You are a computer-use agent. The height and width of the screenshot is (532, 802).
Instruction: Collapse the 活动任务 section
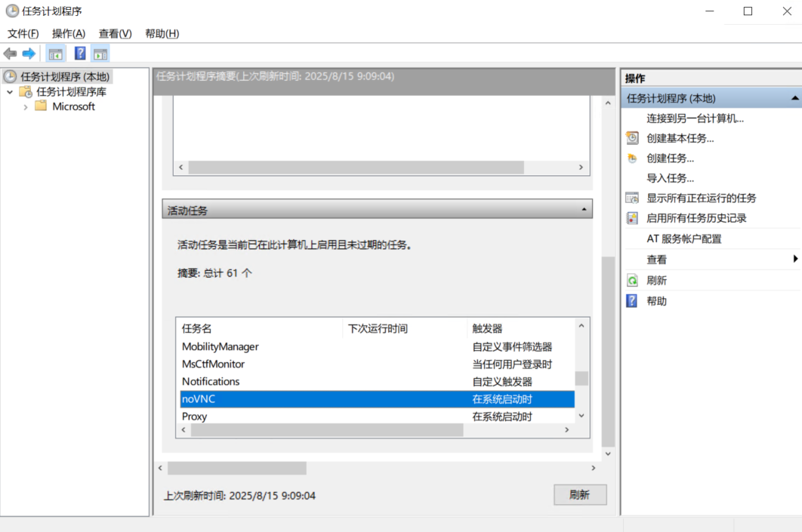point(584,210)
